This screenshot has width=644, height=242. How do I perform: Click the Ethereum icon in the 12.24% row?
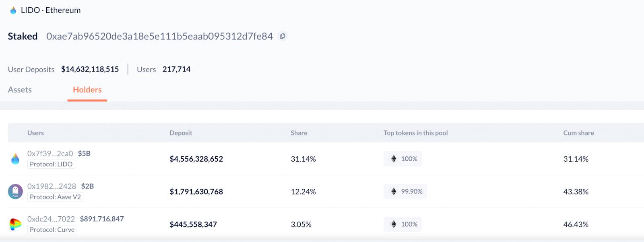point(394,191)
